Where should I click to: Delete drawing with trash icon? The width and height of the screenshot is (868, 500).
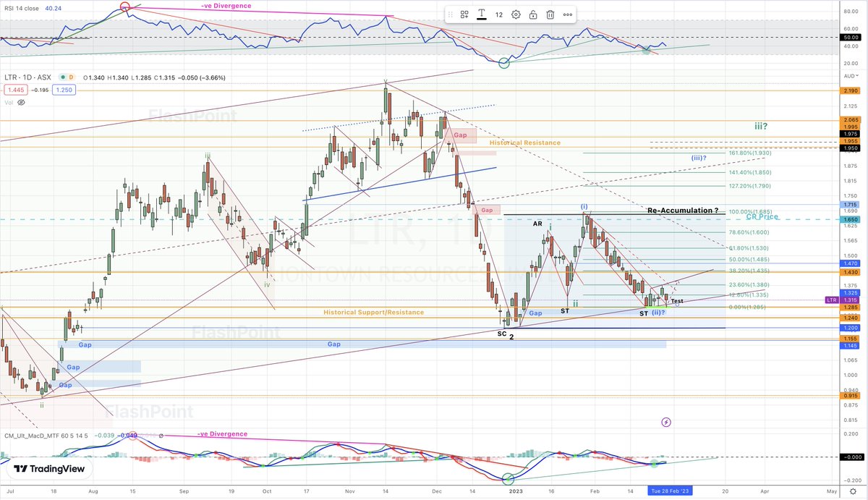[x=550, y=14]
